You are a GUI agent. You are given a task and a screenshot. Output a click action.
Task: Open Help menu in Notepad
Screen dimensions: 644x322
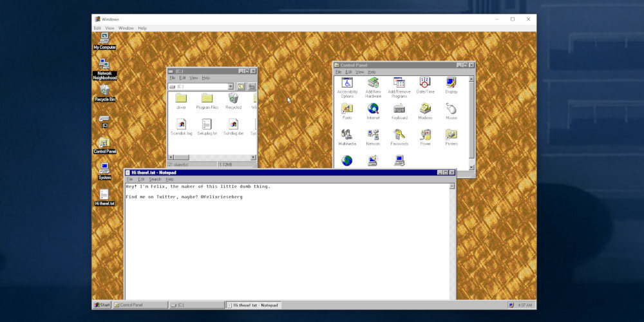point(169,180)
